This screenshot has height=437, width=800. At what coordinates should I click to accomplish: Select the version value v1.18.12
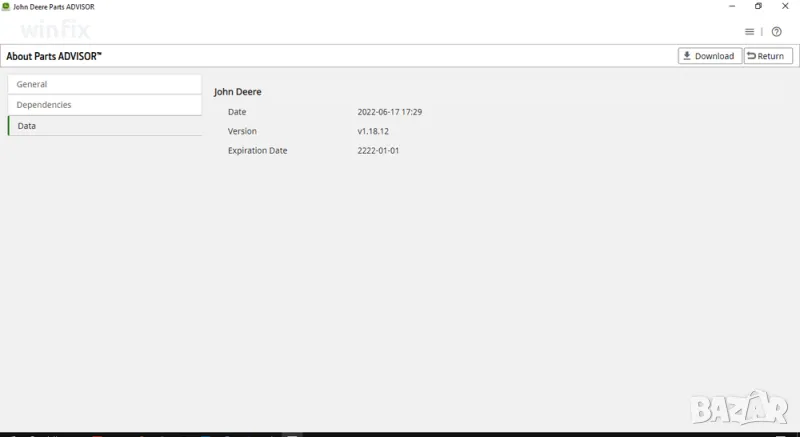(373, 131)
